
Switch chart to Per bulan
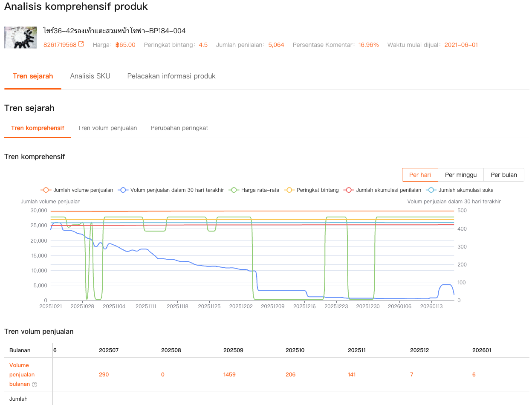[x=504, y=175]
